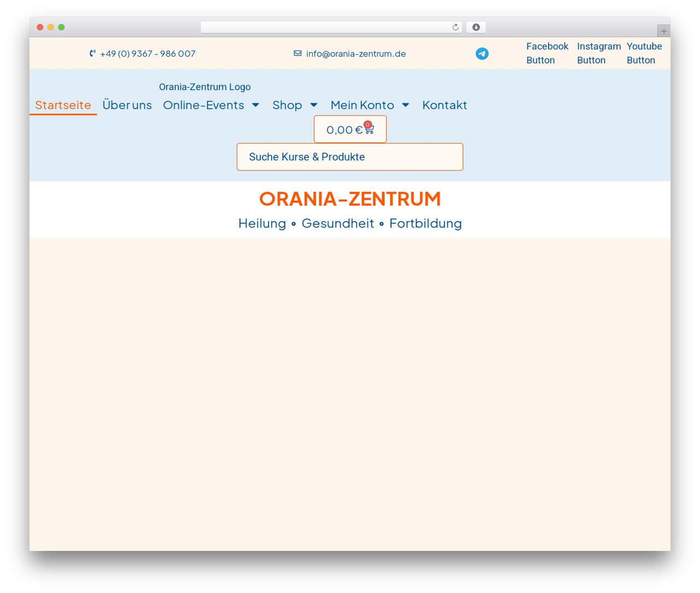Maximize the window with green button

[61, 27]
